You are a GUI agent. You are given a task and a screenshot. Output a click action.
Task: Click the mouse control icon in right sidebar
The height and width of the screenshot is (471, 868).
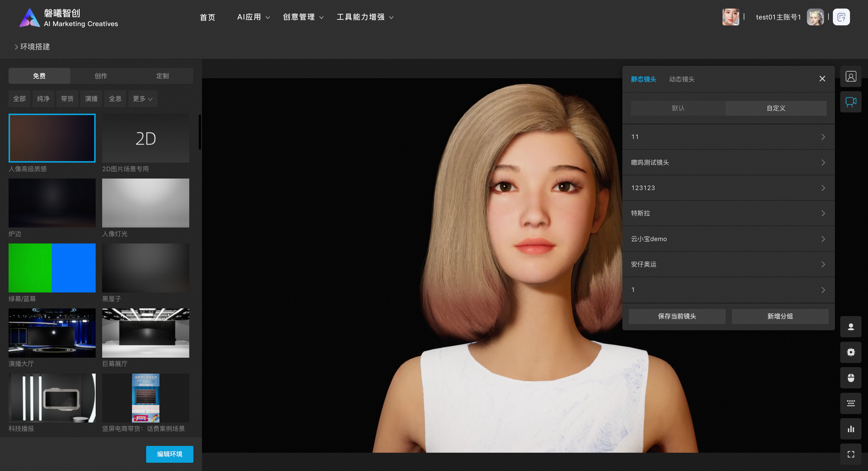(851, 378)
